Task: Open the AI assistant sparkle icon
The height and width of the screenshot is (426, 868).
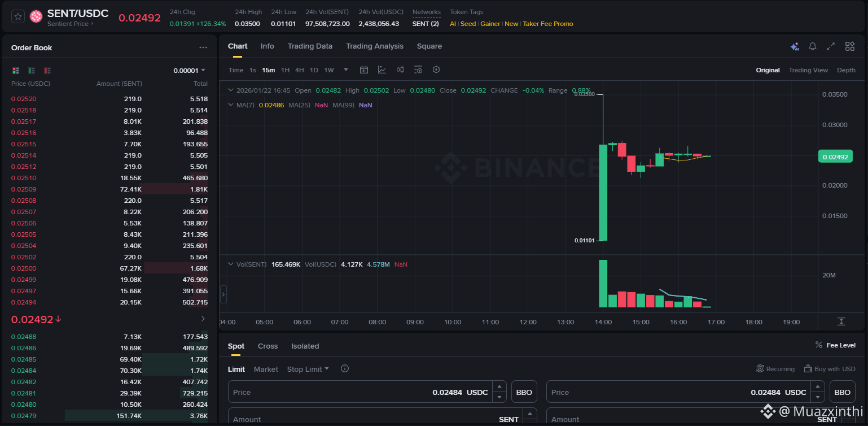Action: pos(795,47)
